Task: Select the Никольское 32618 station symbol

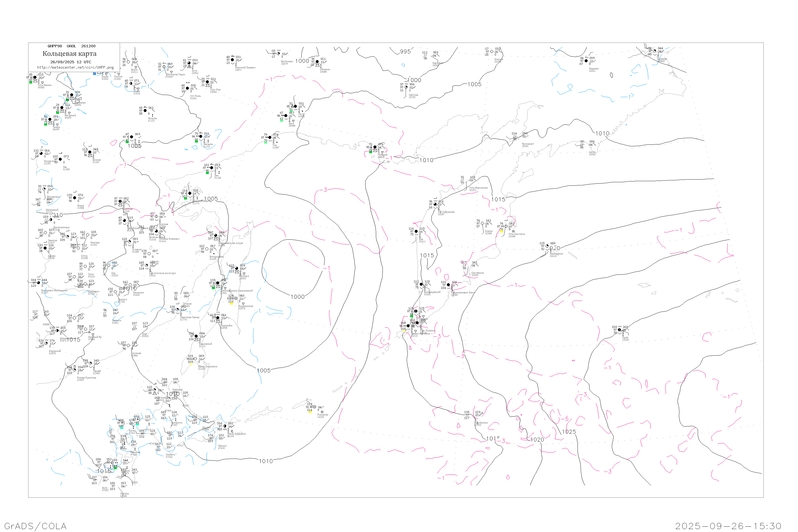Action: pyautogui.click(x=547, y=246)
